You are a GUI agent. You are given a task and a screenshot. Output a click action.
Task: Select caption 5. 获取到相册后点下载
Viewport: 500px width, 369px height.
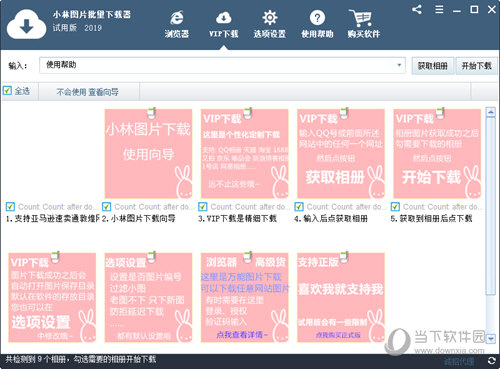(431, 219)
